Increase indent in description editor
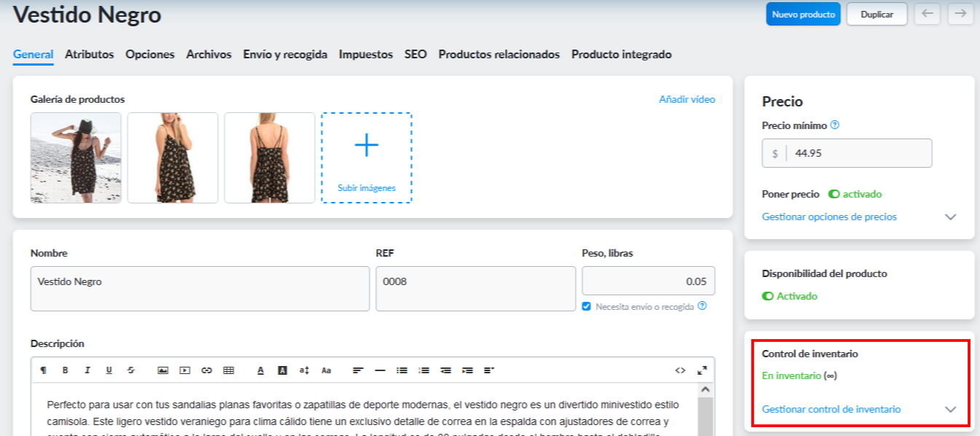The width and height of the screenshot is (980, 436). [x=468, y=370]
